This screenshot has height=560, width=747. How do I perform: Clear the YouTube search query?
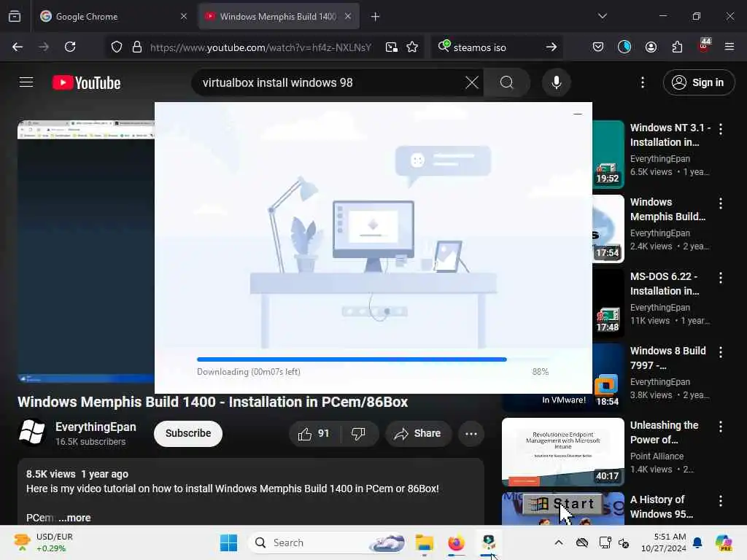(x=472, y=83)
